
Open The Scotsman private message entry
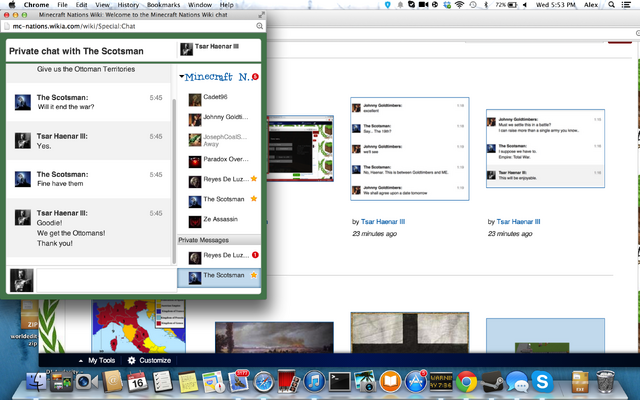pos(219,277)
